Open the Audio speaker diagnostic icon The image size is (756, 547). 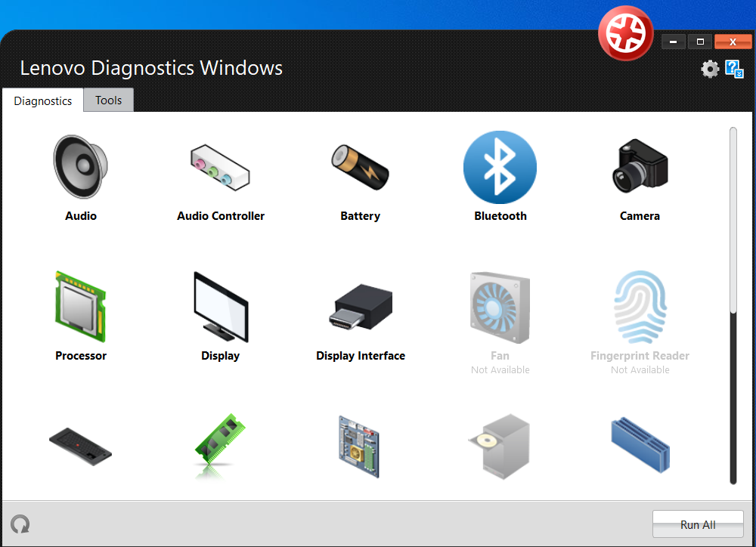point(81,167)
